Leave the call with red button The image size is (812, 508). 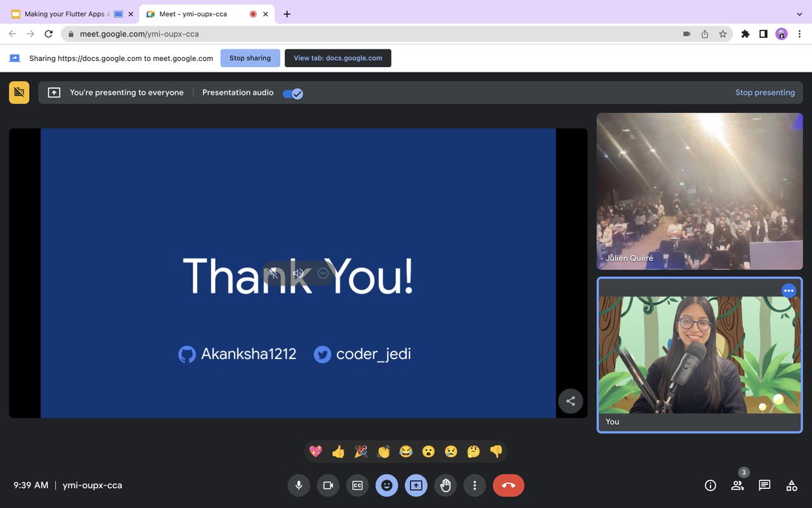tap(509, 485)
